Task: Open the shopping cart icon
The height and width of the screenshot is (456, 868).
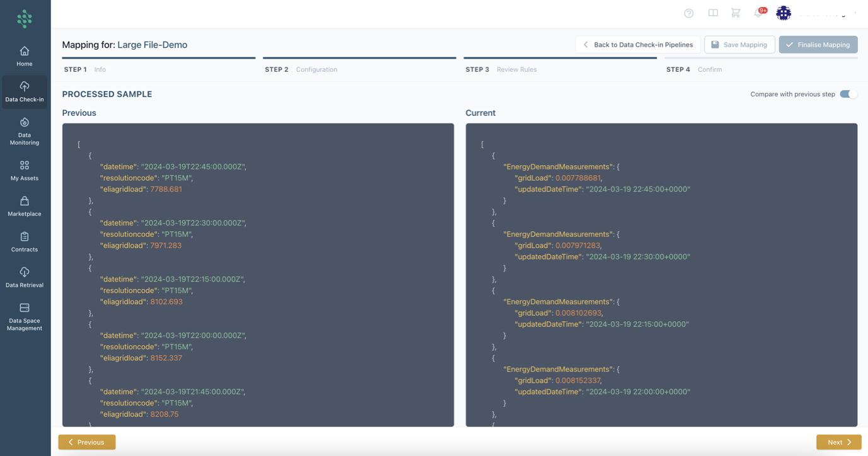Action: pyautogui.click(x=736, y=13)
